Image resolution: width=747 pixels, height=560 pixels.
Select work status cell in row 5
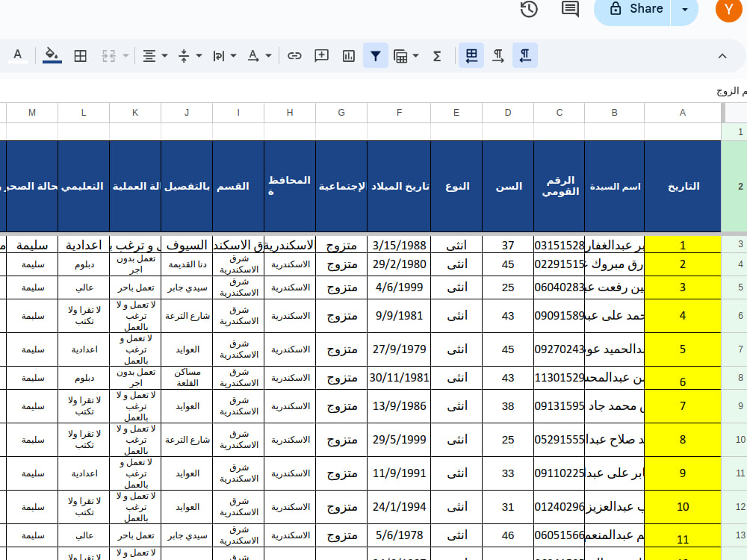click(x=135, y=287)
